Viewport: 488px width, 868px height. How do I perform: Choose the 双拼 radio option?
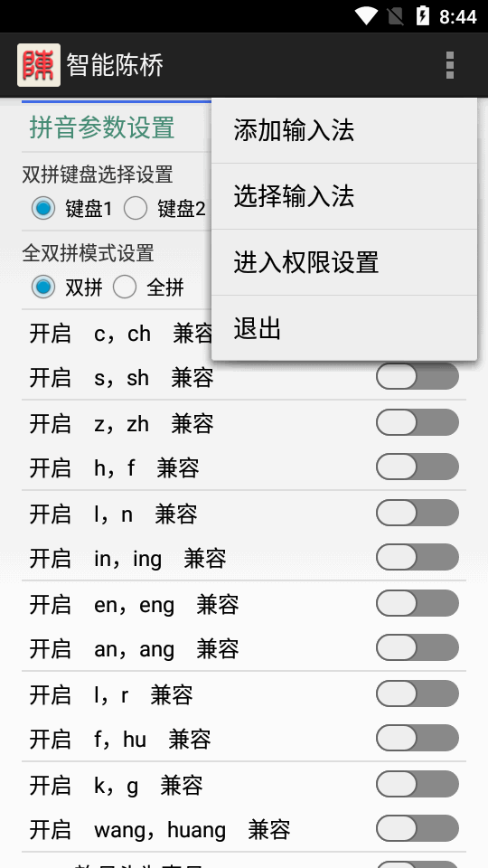[x=43, y=287]
